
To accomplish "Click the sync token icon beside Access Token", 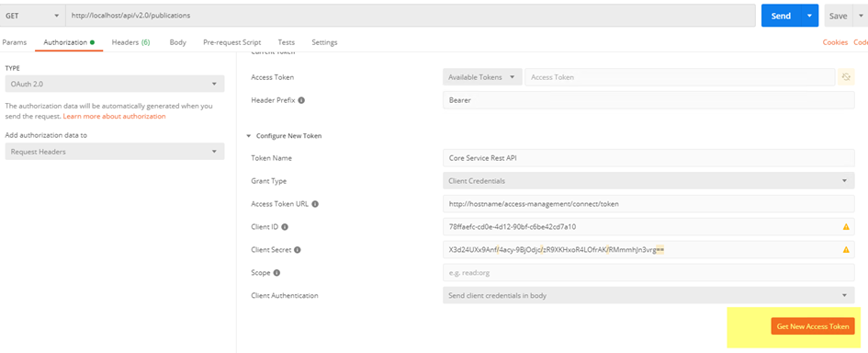I will 846,77.
